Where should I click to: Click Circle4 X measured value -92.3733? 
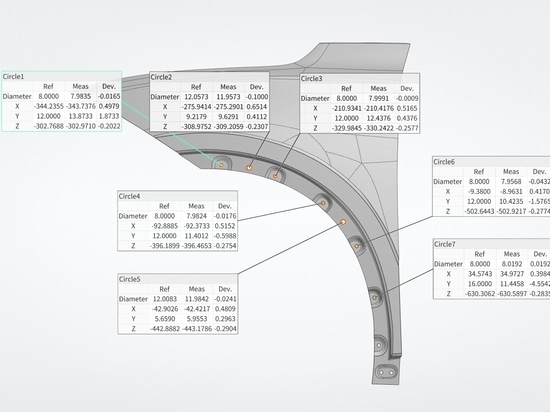196,226
